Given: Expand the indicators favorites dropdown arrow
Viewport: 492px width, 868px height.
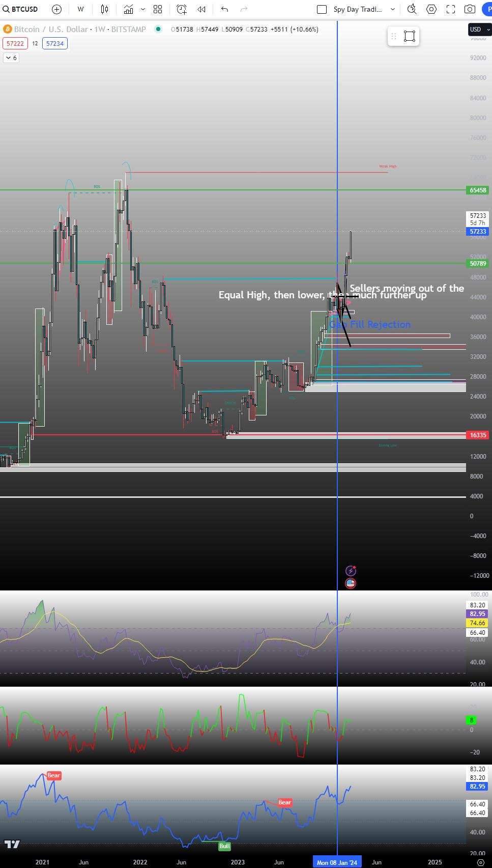Looking at the screenshot, I should (142, 9).
